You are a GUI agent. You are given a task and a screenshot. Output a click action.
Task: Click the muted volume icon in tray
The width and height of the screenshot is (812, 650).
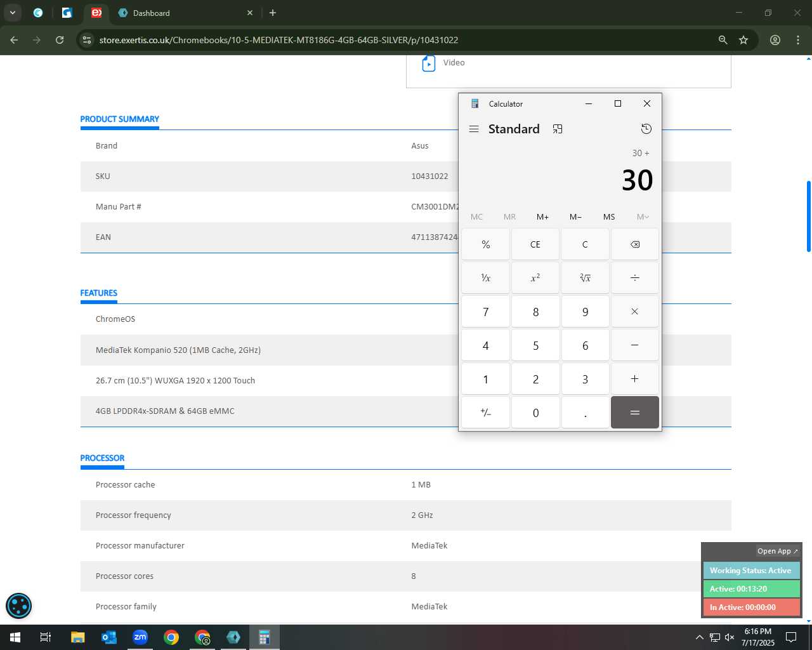pyautogui.click(x=730, y=637)
